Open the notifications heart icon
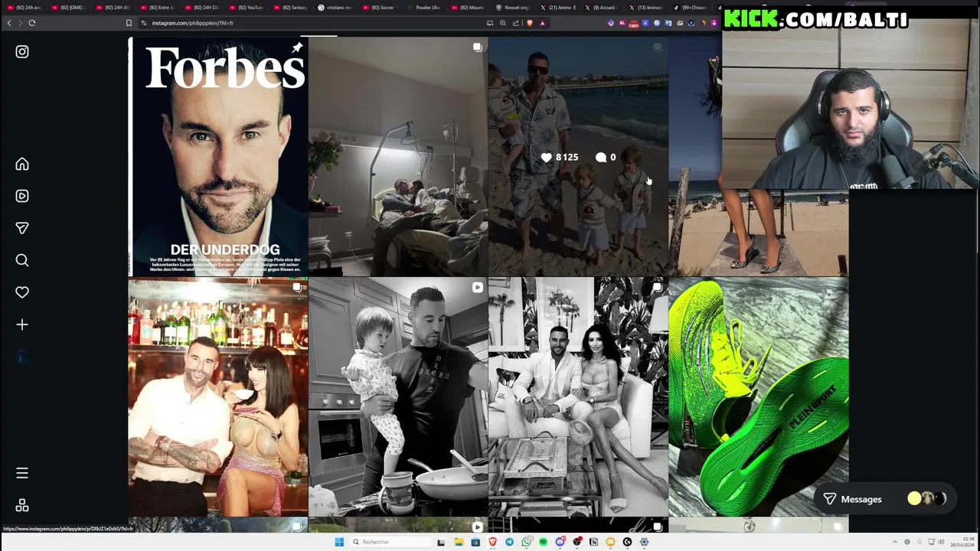Image resolution: width=980 pixels, height=551 pixels. coord(22,292)
